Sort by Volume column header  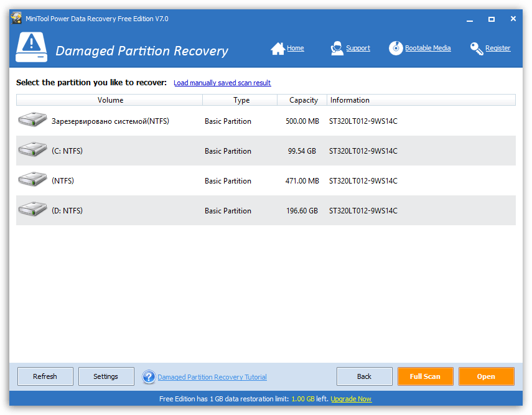coord(110,100)
